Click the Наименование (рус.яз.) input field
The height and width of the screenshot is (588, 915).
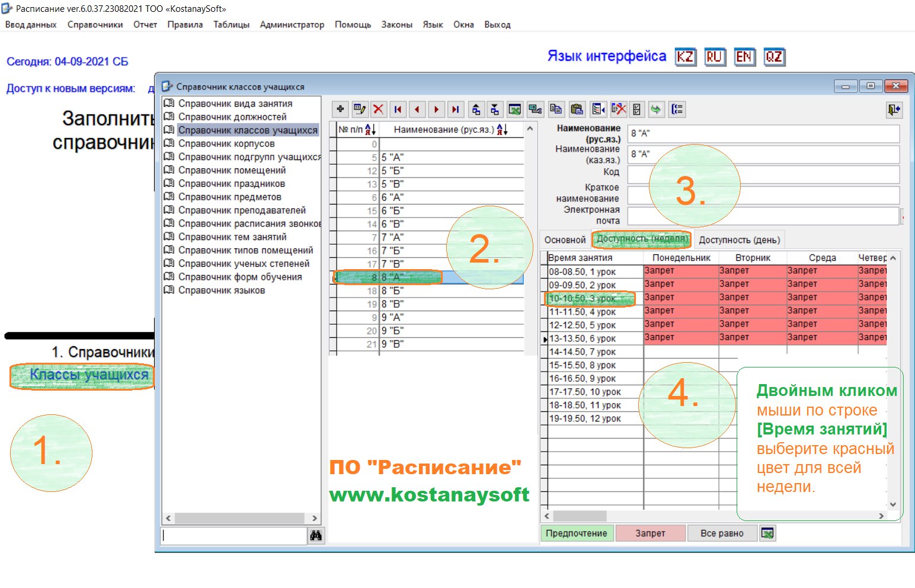pyautogui.click(x=763, y=133)
